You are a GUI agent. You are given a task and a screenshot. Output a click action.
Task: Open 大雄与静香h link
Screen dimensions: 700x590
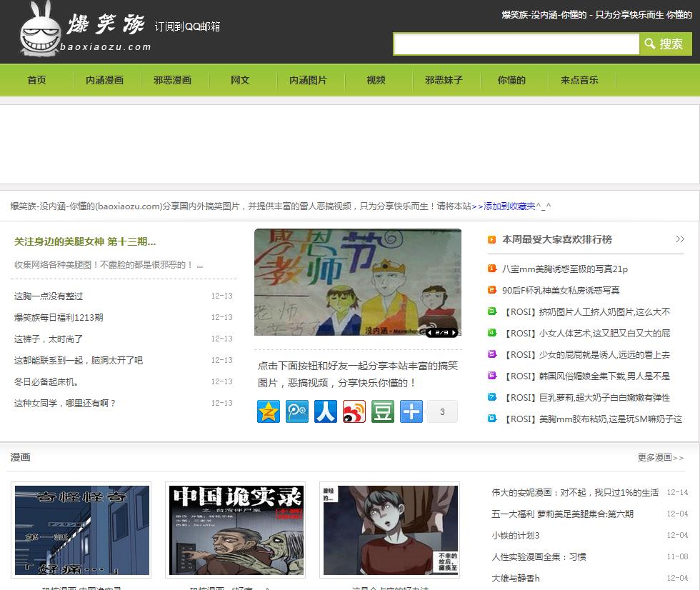coord(515,578)
